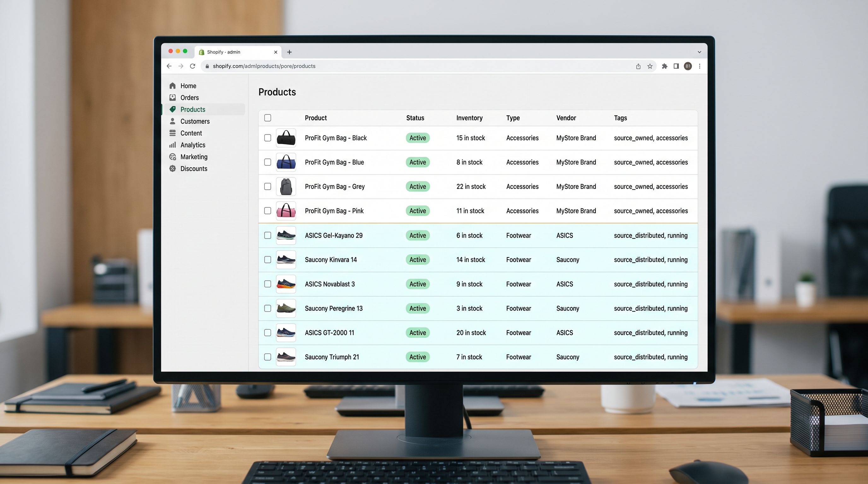Open the Marketing menu item
The width and height of the screenshot is (868, 484).
[194, 157]
